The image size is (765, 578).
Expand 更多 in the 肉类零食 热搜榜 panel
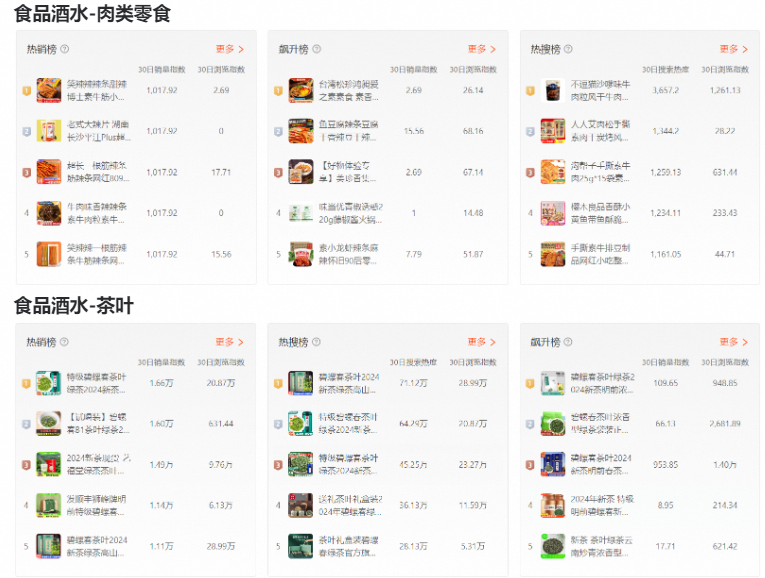coord(733,49)
